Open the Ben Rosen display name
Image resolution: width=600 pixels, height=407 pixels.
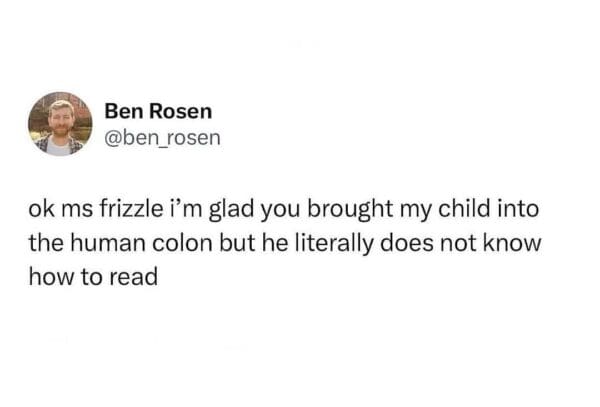[151, 110]
